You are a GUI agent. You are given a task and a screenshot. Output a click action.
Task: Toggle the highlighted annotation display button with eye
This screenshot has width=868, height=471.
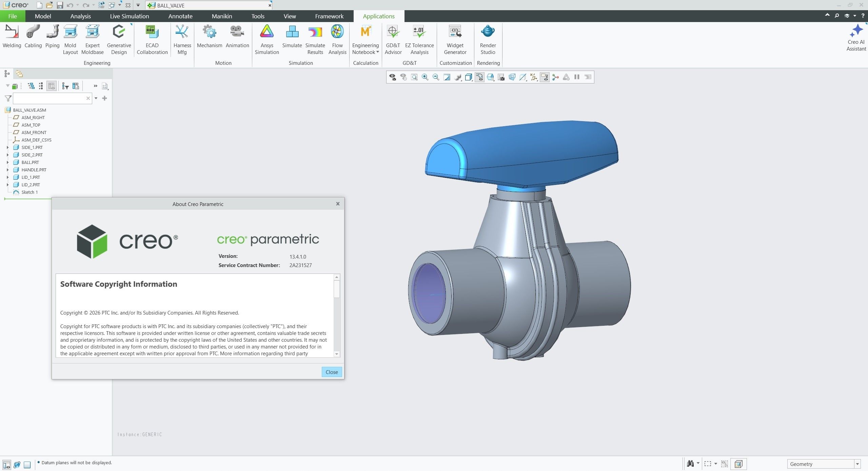(x=545, y=77)
